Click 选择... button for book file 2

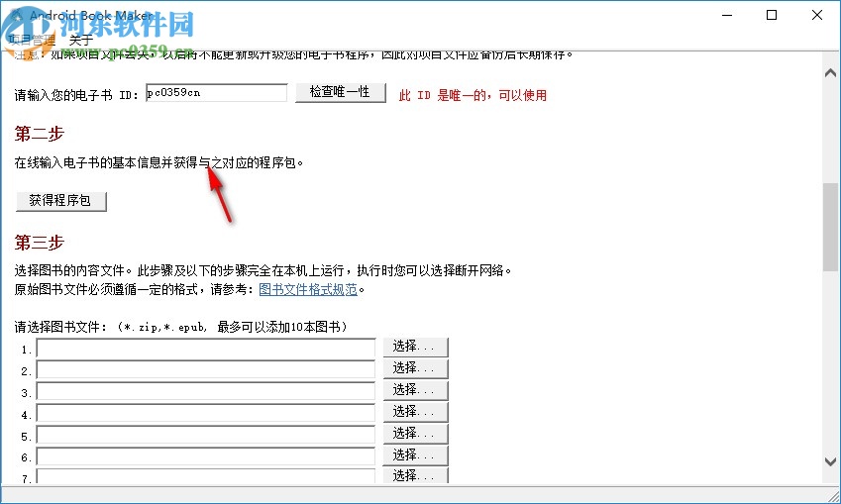415,369
